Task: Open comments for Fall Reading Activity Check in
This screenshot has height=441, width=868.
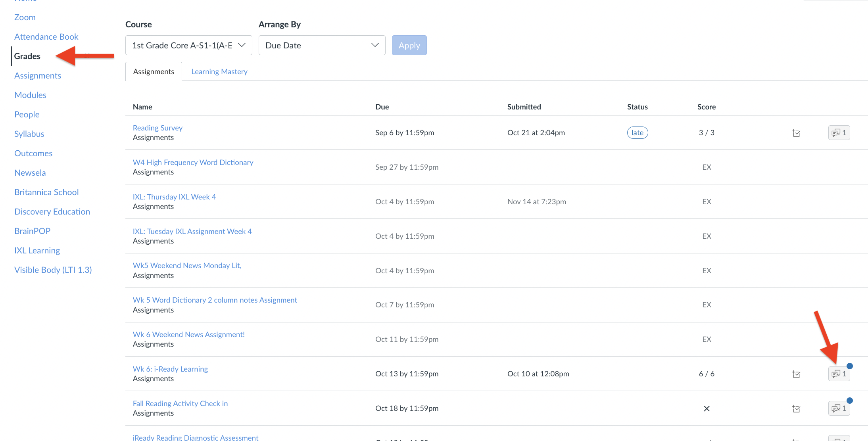Action: coord(839,408)
